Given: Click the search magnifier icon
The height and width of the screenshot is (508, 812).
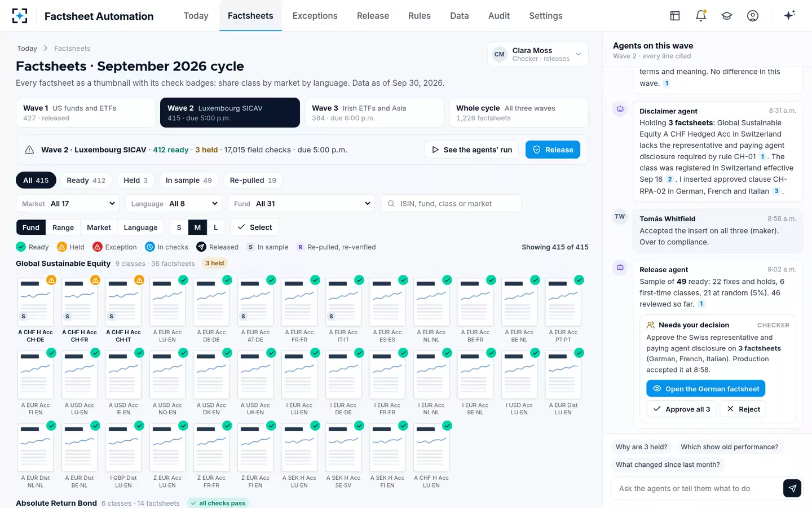Looking at the screenshot, I should (391, 204).
